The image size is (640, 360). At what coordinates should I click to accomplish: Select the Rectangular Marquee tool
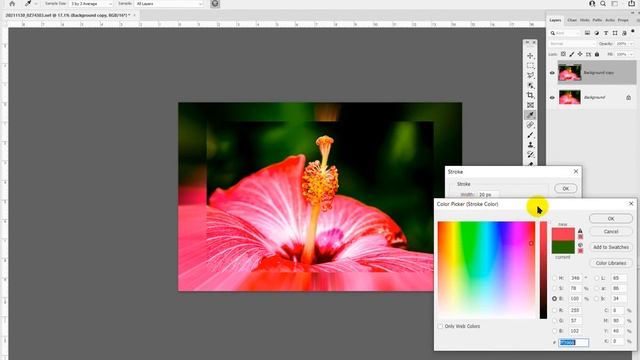coord(530,65)
